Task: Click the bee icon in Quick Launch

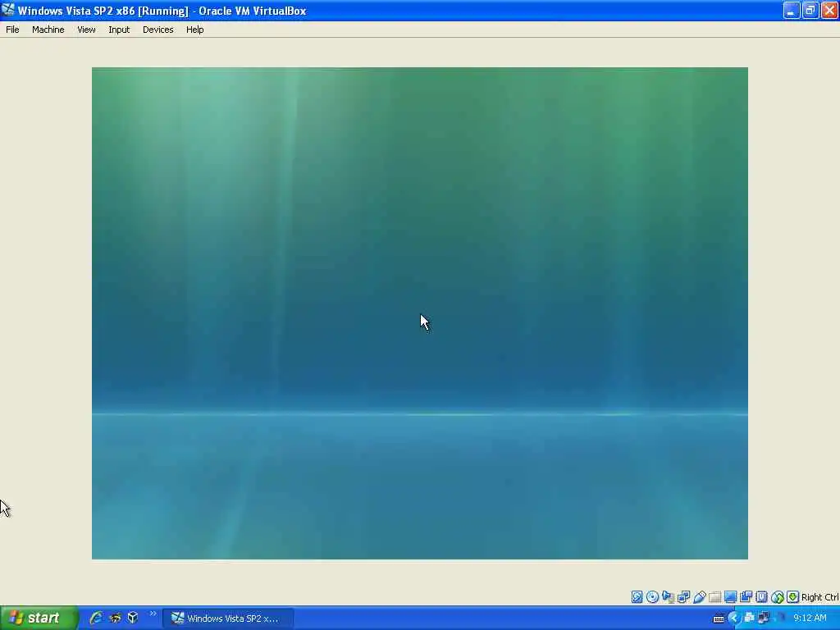Action: pos(115,618)
